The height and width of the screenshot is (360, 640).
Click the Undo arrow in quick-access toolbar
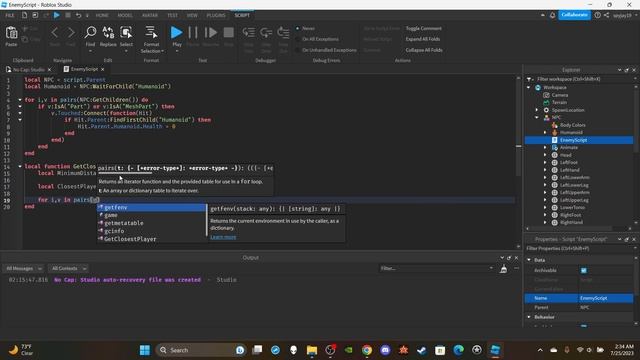tap(78, 15)
